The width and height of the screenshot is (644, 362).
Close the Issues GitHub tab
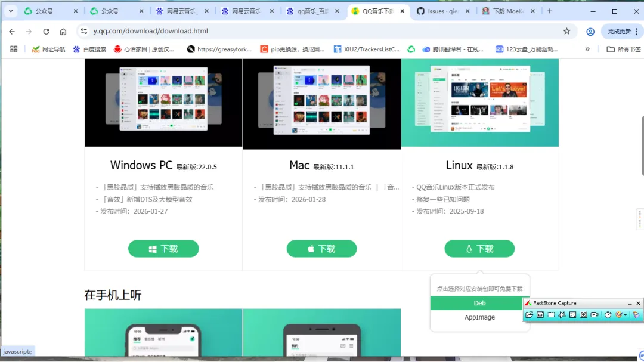coord(467,11)
